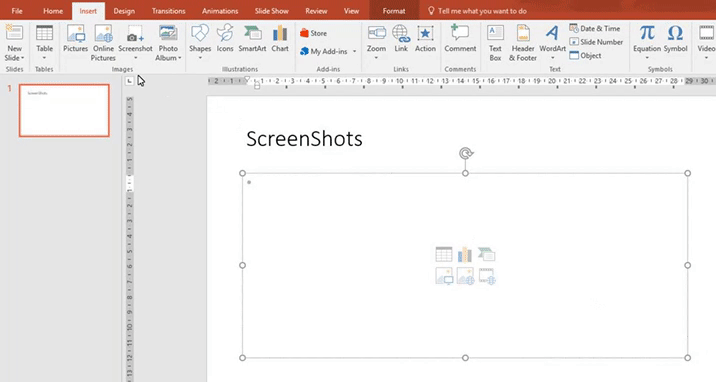Expand the My Add-ins dropdown arrow
The width and height of the screenshot is (716, 382).
(x=354, y=52)
